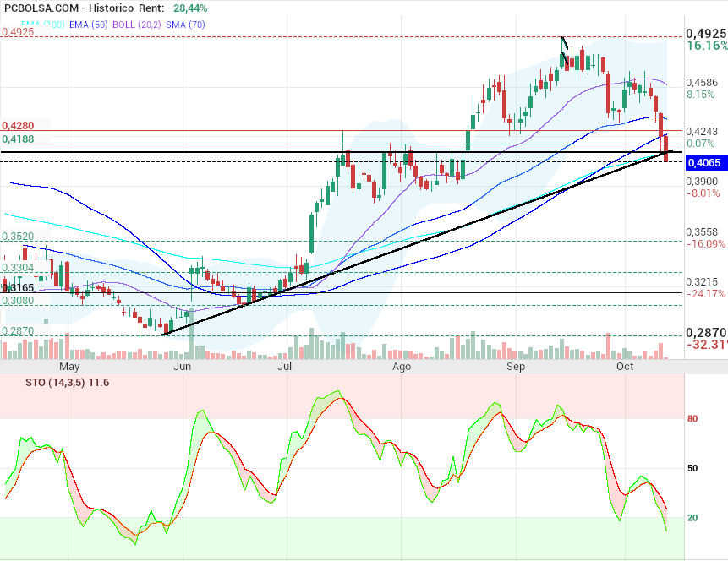Click the blue 0,4065 current price tag
Screen dimensions: 728x561
click(703, 163)
